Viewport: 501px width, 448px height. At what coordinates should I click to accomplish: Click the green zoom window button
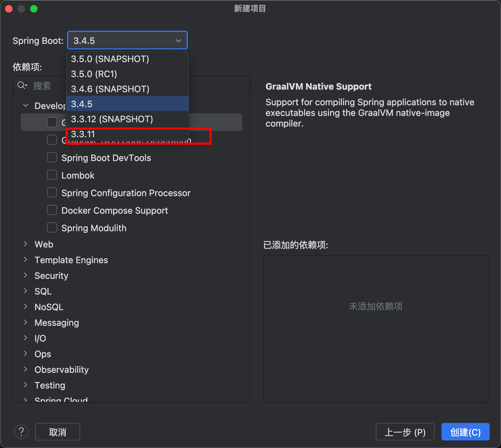[x=34, y=9]
